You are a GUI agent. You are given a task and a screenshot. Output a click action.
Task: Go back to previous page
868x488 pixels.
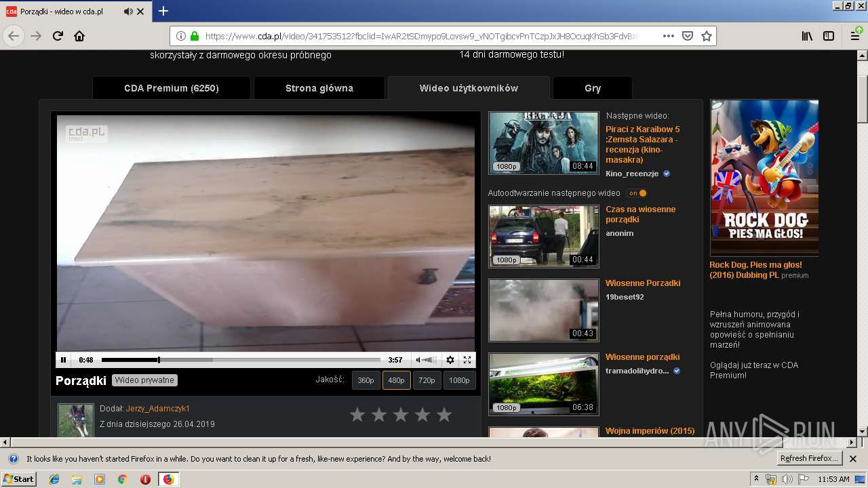click(14, 36)
